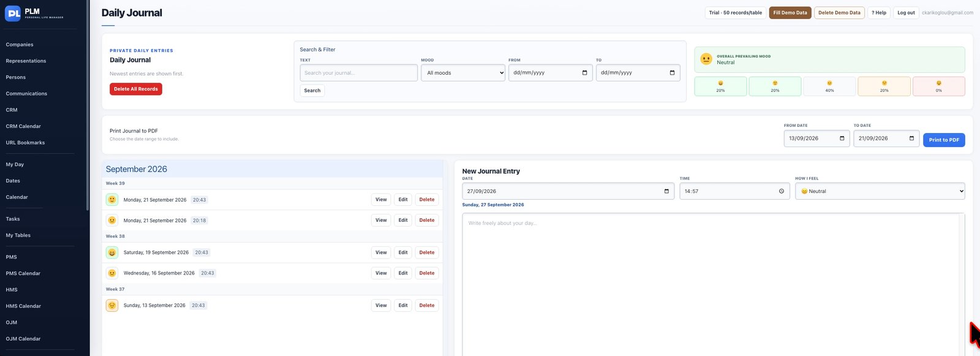Click the ckarikoglou@gmail.com account email
Screen dimensions: 980x356
pos(948,12)
